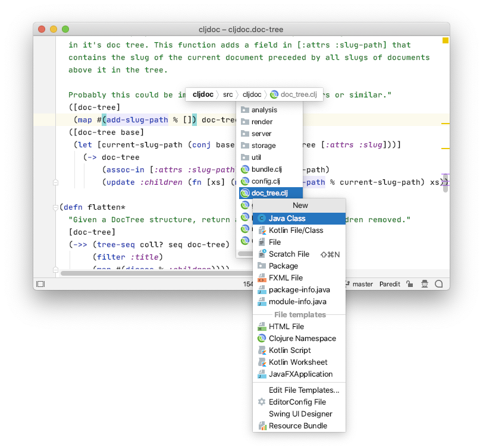483x448 pixels.
Task: Toggle Paredit mode in the status bar
Action: 390,284
